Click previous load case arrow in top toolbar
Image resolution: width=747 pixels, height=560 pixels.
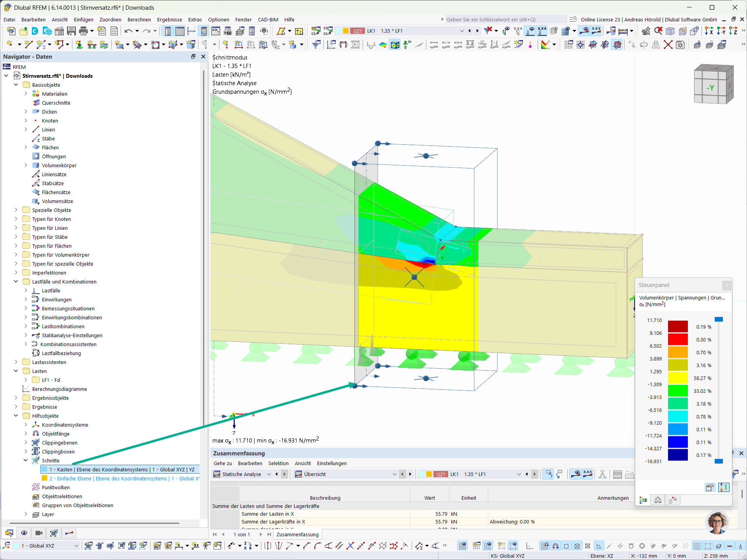tap(470, 31)
